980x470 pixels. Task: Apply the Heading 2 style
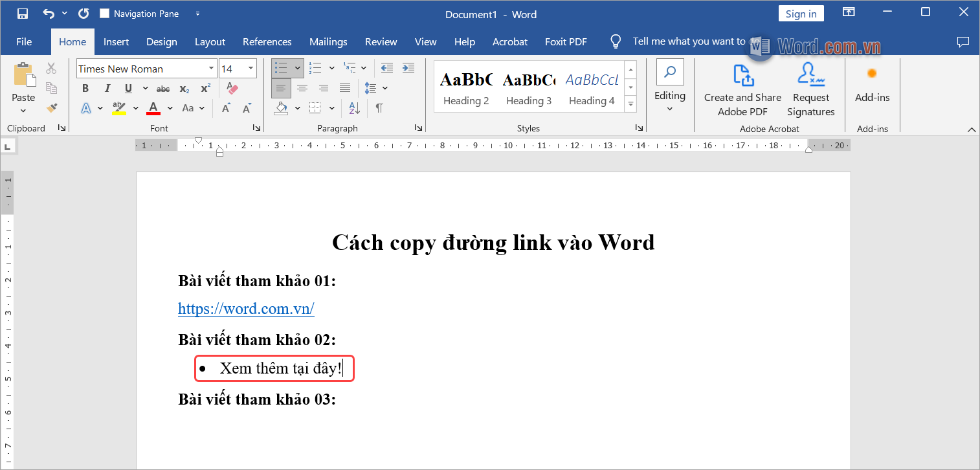pyautogui.click(x=466, y=86)
